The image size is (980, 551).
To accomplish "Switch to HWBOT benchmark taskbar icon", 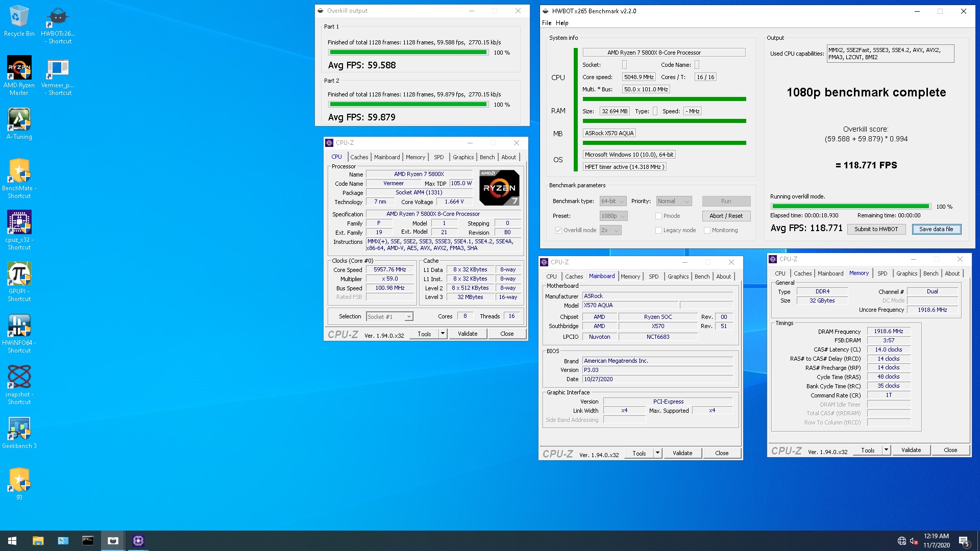I will tap(113, 541).
